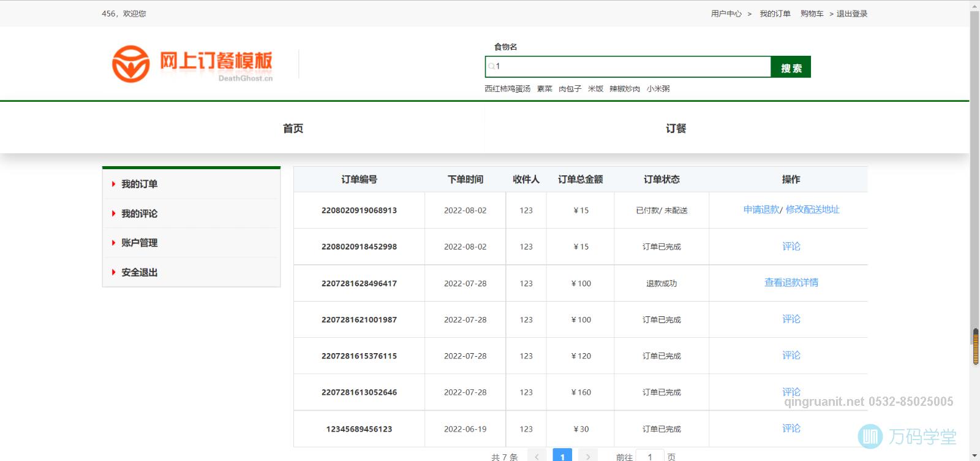Click 评论 for order 2207281621001987
The image size is (980, 461).
coord(791,319)
